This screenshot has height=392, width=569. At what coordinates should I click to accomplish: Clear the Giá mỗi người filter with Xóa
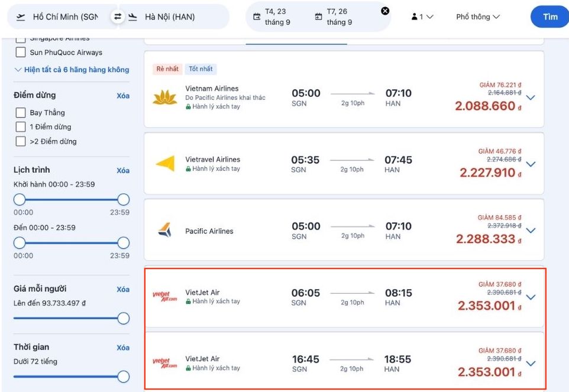click(x=123, y=289)
